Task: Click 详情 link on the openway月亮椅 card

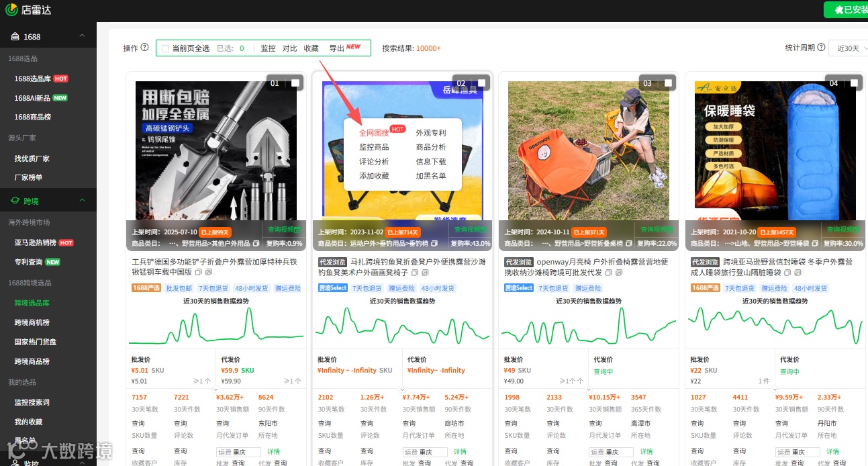Action: (646, 452)
